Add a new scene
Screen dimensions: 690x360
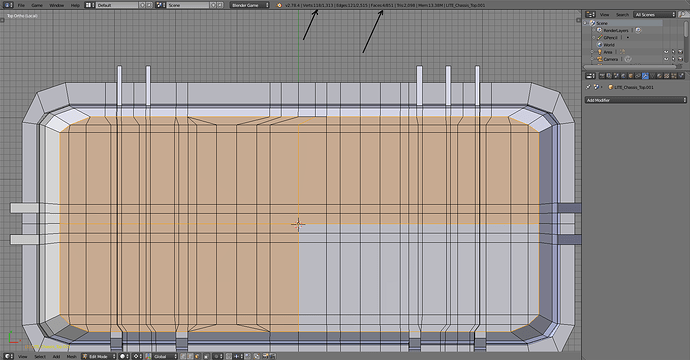click(x=213, y=5)
